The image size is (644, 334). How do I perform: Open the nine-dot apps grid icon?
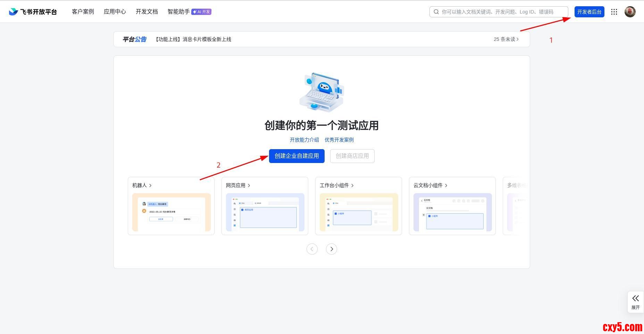(x=614, y=12)
